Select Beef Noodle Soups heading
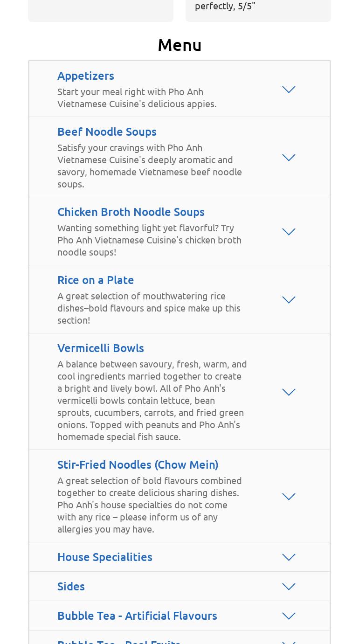This screenshot has height=644, width=359. (x=107, y=132)
